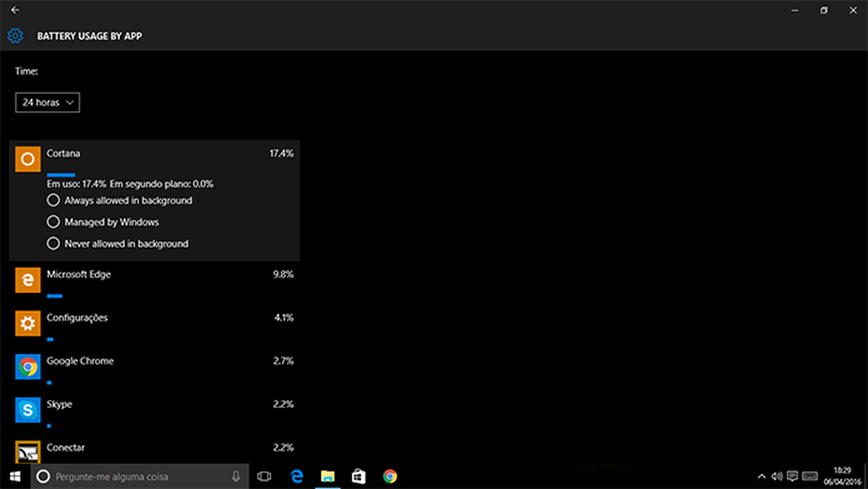Click the Google Chrome icon in list
Screen dimensions: 868x489
pos(27,366)
